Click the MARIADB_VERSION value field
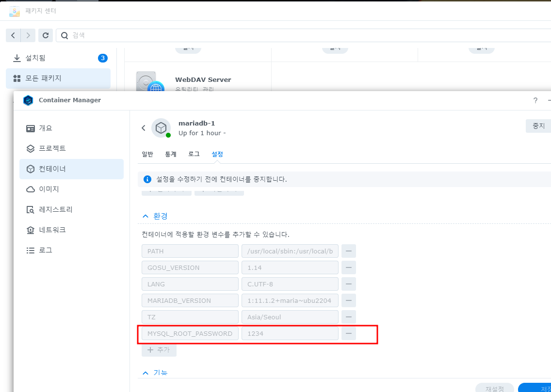The height and width of the screenshot is (392, 551). (290, 301)
